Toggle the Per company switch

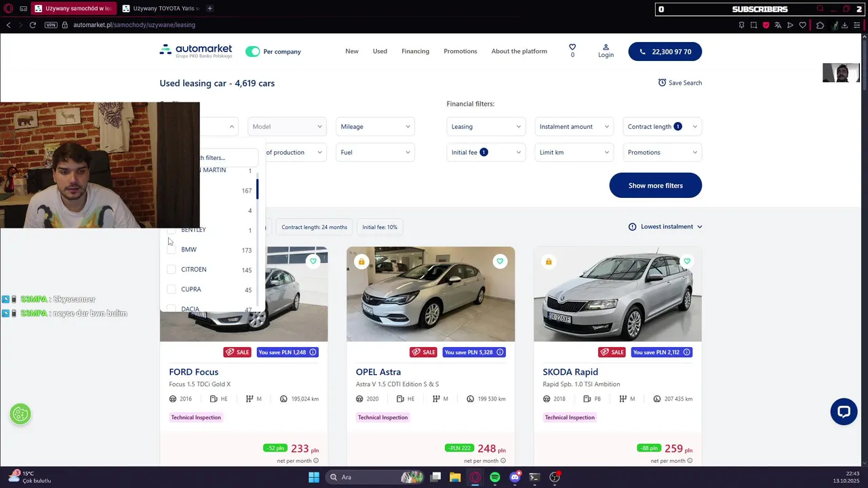[253, 52]
